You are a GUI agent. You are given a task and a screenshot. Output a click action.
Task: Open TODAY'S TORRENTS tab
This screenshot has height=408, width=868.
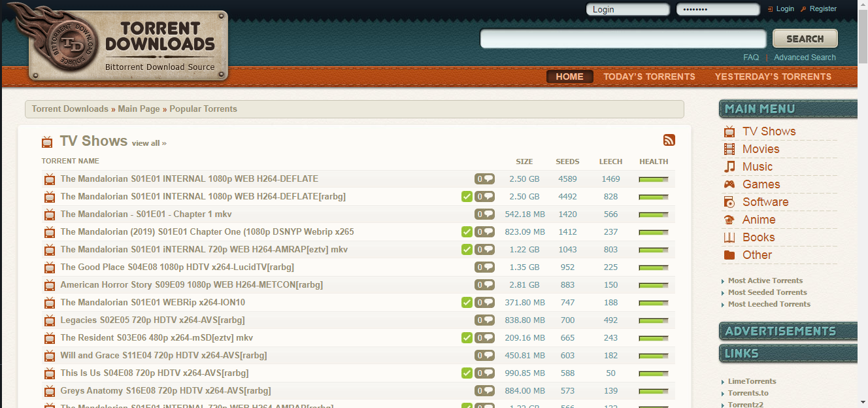pyautogui.click(x=649, y=76)
